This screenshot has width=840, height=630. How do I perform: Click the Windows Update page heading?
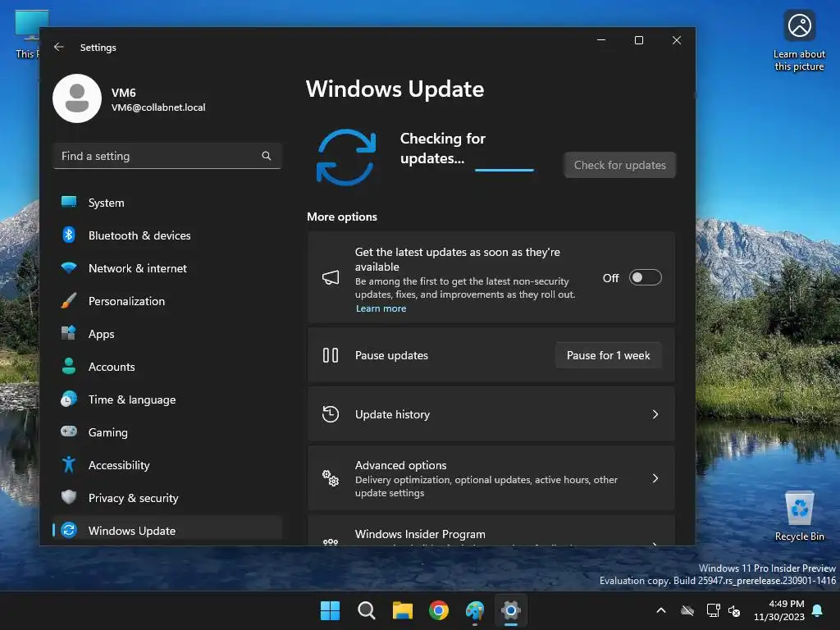coord(395,89)
